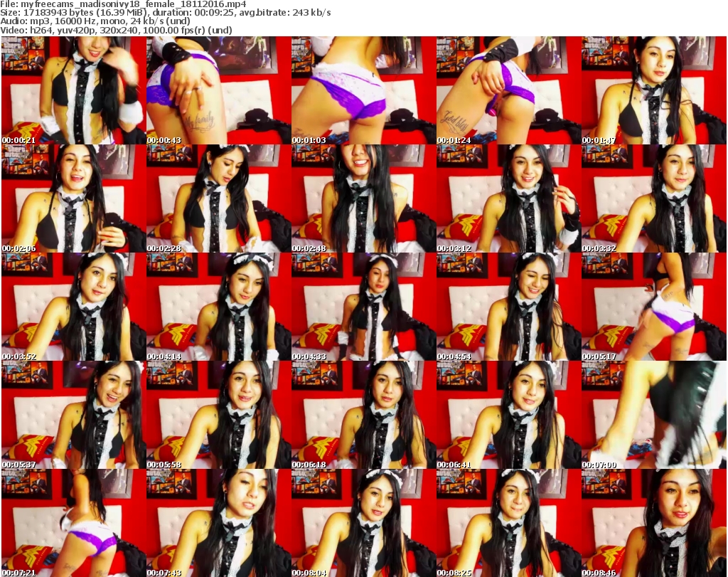728x577 pixels.
Task: Open the thumbnail labeled 00:02:06
Action: click(x=73, y=198)
